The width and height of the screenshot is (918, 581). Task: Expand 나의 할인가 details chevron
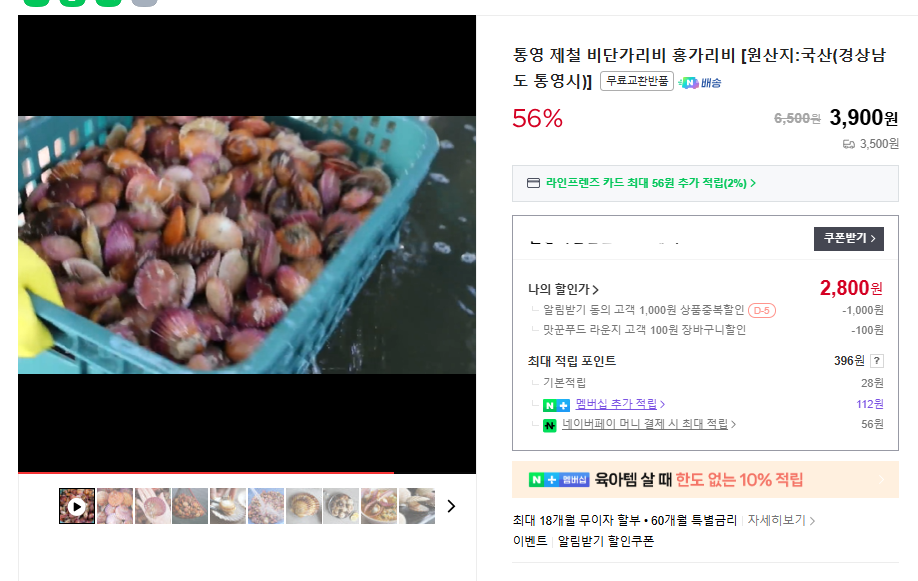pos(595,289)
